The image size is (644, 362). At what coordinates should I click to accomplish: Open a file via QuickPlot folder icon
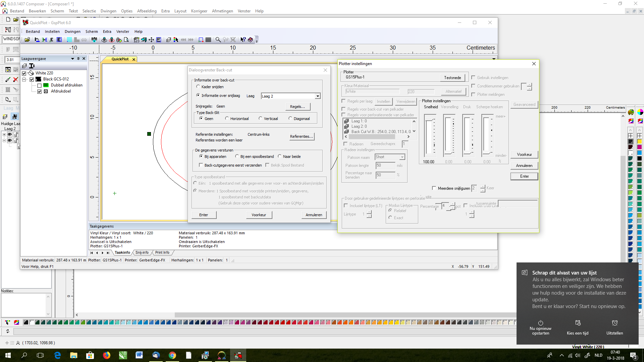(x=27, y=40)
